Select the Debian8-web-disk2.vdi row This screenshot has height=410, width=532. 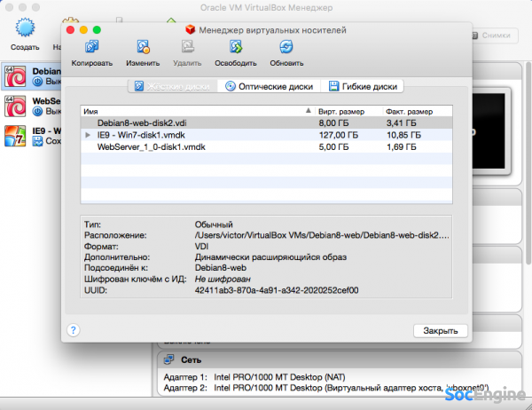coord(266,123)
